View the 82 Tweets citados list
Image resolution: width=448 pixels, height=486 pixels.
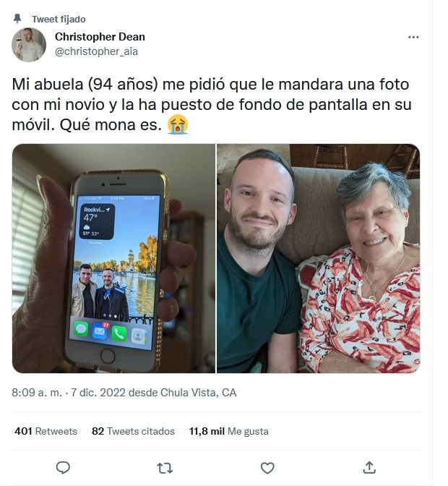coord(133,431)
